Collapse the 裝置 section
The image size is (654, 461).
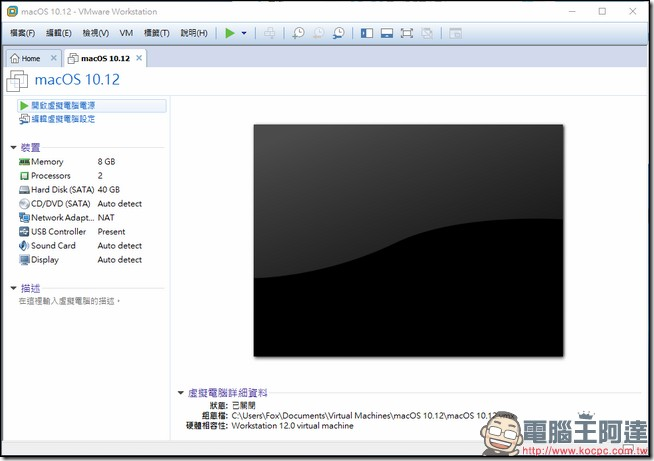pyautogui.click(x=13, y=147)
